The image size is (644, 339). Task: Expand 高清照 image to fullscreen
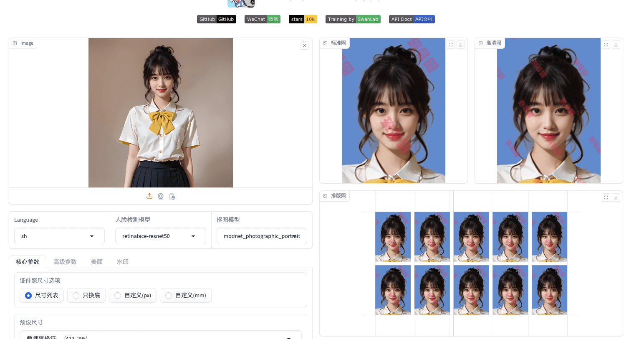click(606, 45)
